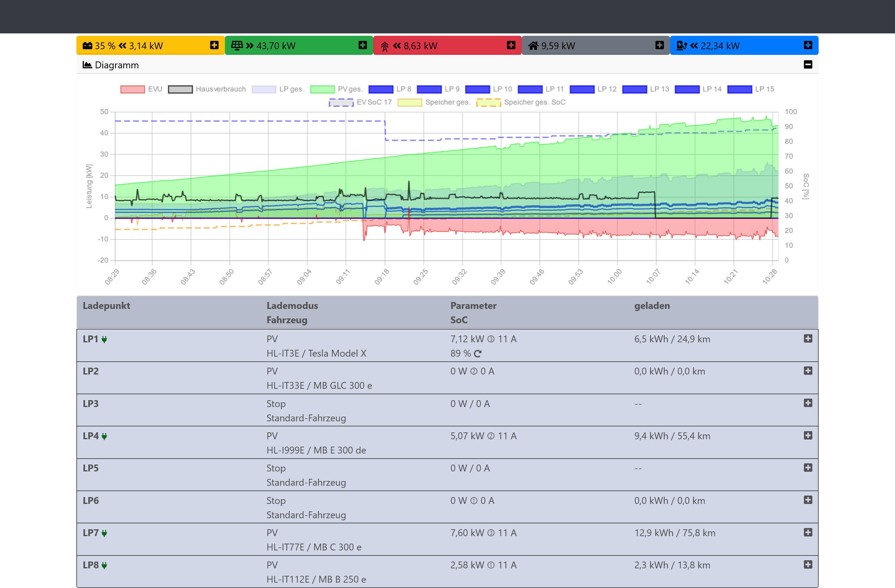Click the power pylon icon in red card
Screen dimensions: 895x588
click(384, 46)
